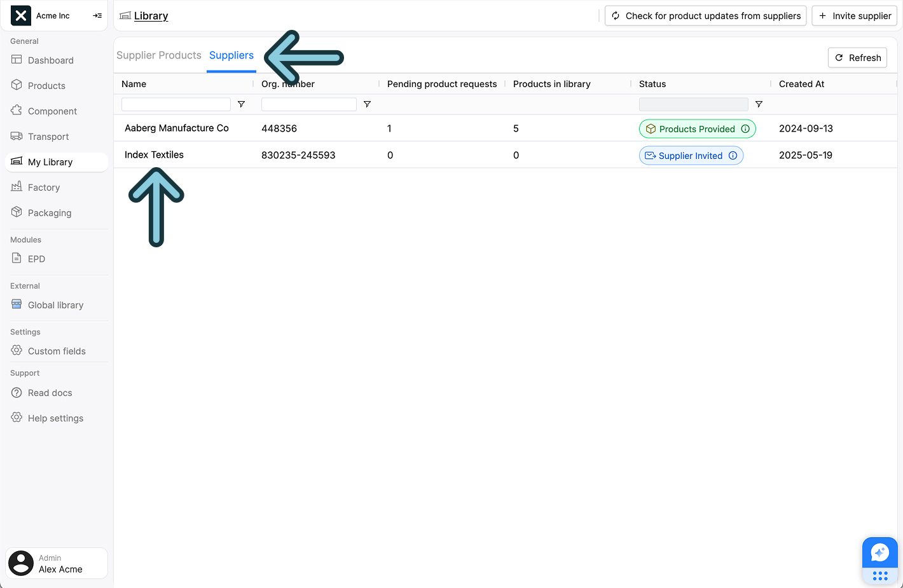The height and width of the screenshot is (588, 903).
Task: Navigate to EPD module
Action: (x=36, y=259)
